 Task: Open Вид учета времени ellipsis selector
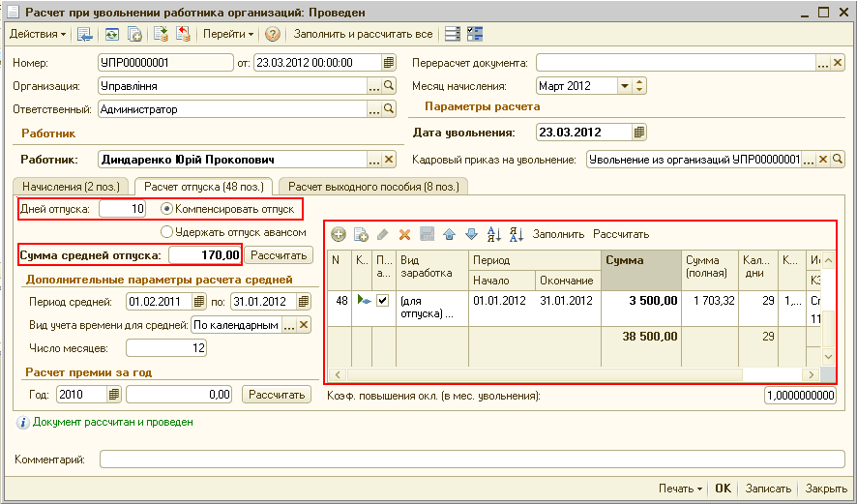[289, 325]
